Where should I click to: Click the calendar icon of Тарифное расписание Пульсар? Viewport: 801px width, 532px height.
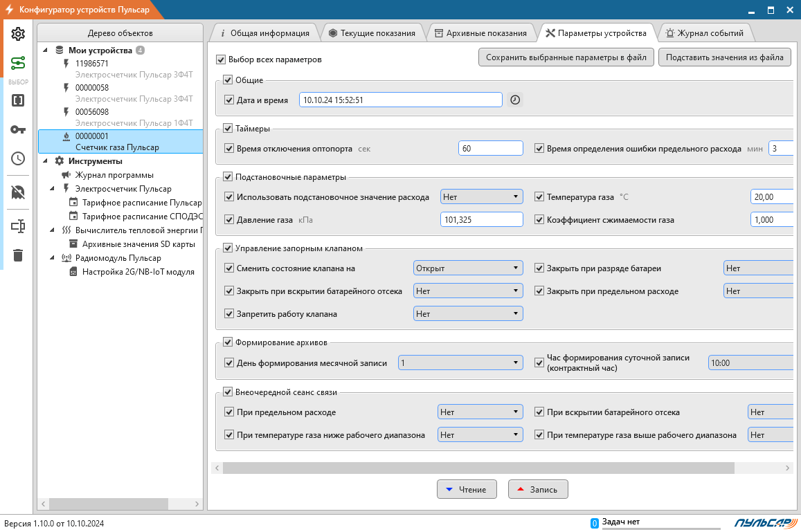point(73,202)
